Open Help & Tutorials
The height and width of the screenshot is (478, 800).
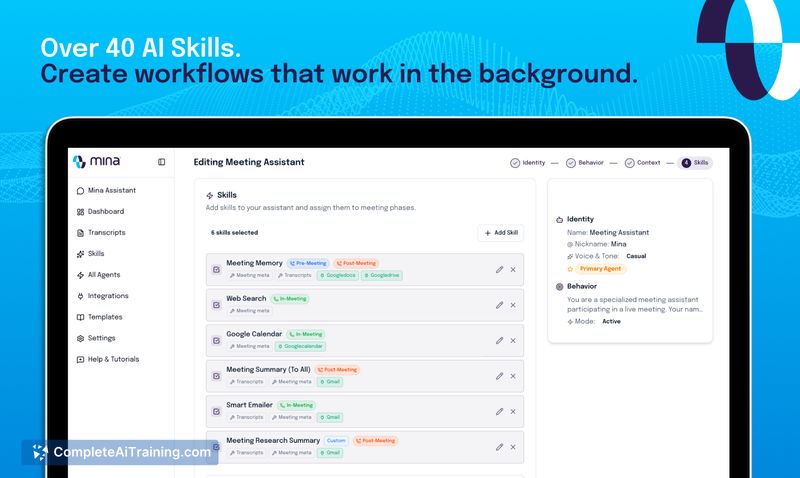(108, 359)
